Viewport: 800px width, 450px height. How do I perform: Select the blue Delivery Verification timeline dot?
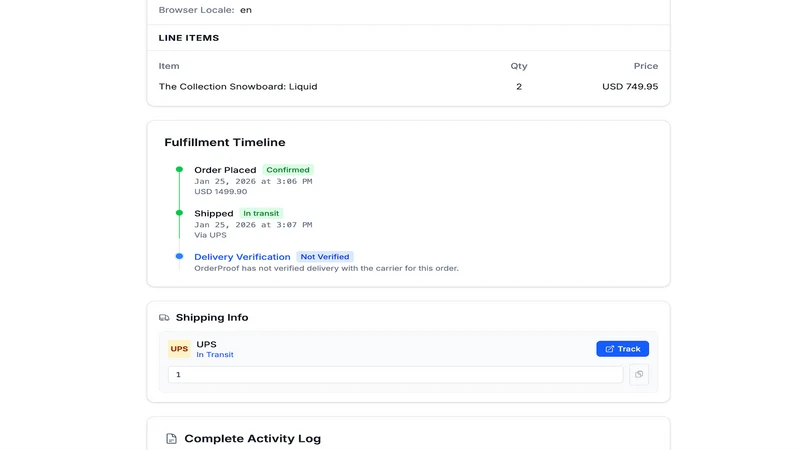coord(179,256)
